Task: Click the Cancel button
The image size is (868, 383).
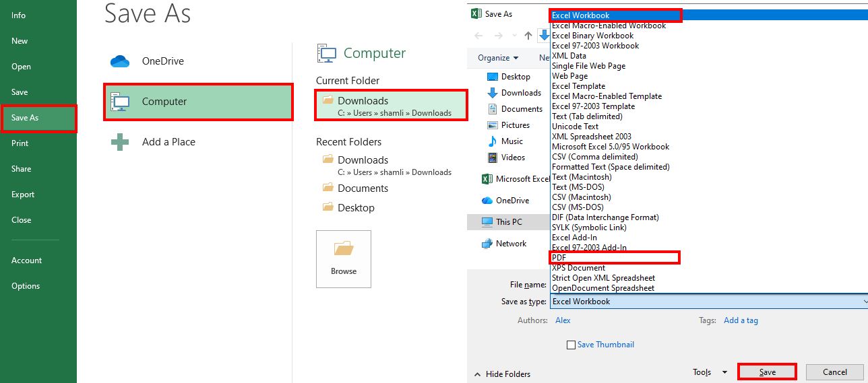Action: coord(834,372)
